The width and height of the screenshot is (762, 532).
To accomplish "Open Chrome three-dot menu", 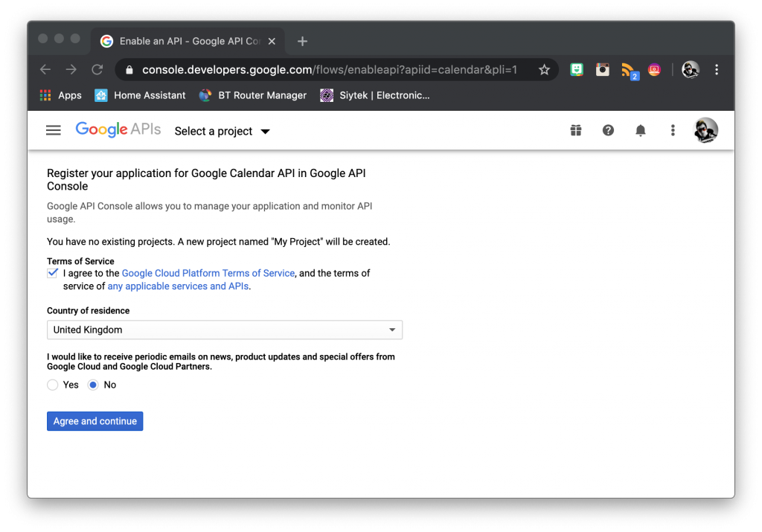I will pos(717,69).
